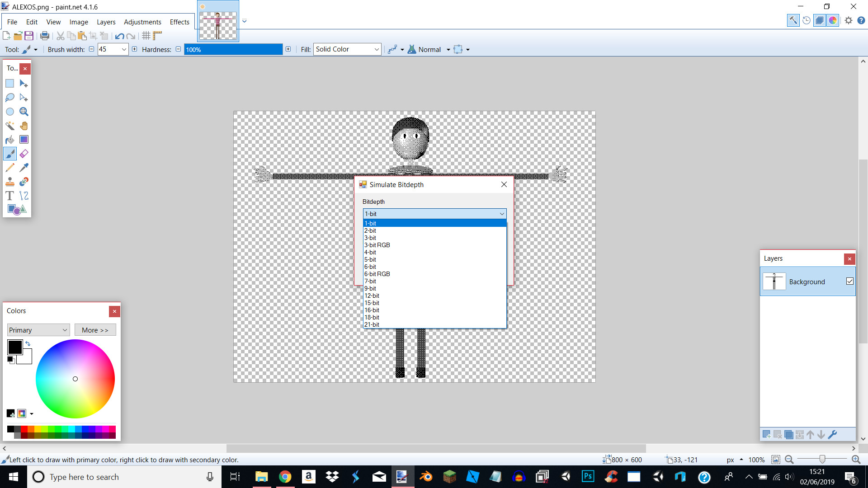Select the Text tool
This screenshot has height=488, width=868.
[10, 196]
